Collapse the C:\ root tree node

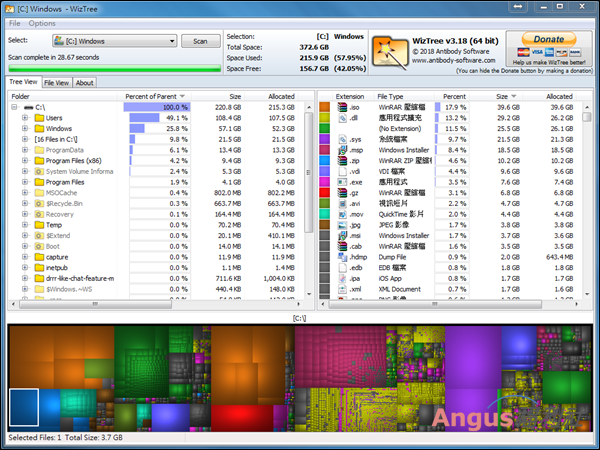point(15,107)
